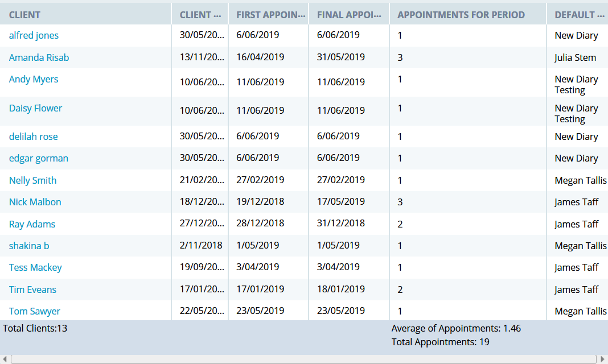Sort by Client column header

coord(24,15)
